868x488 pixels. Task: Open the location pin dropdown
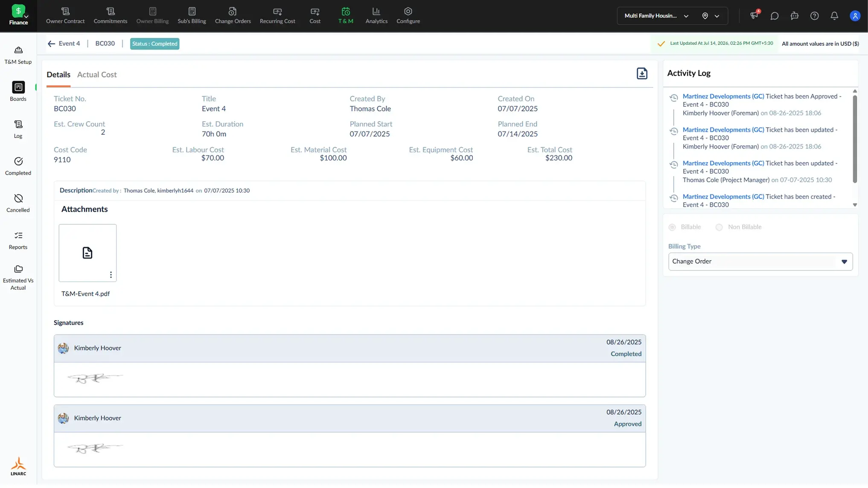tap(711, 16)
